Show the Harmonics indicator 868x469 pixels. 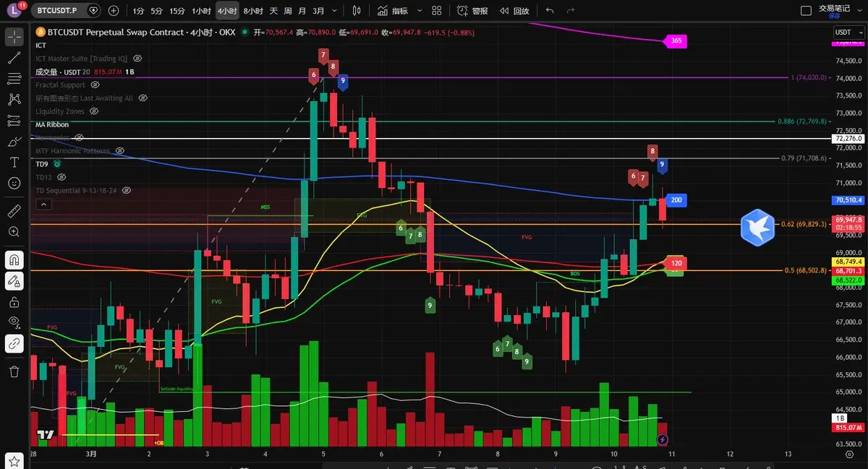(79, 137)
